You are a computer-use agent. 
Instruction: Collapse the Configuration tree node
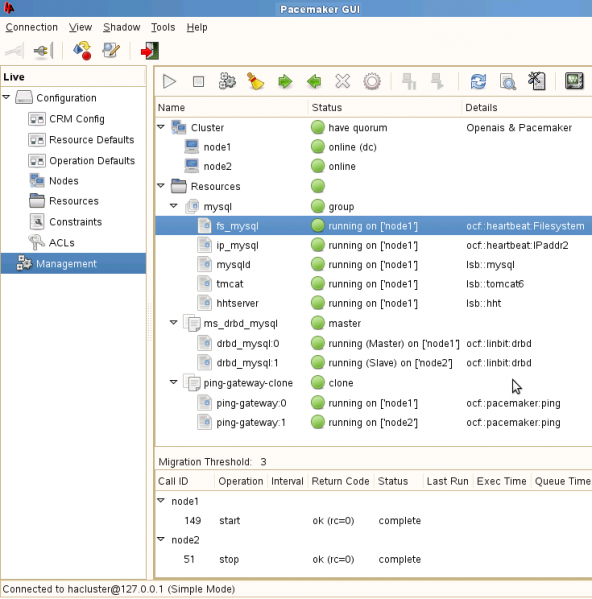6,97
